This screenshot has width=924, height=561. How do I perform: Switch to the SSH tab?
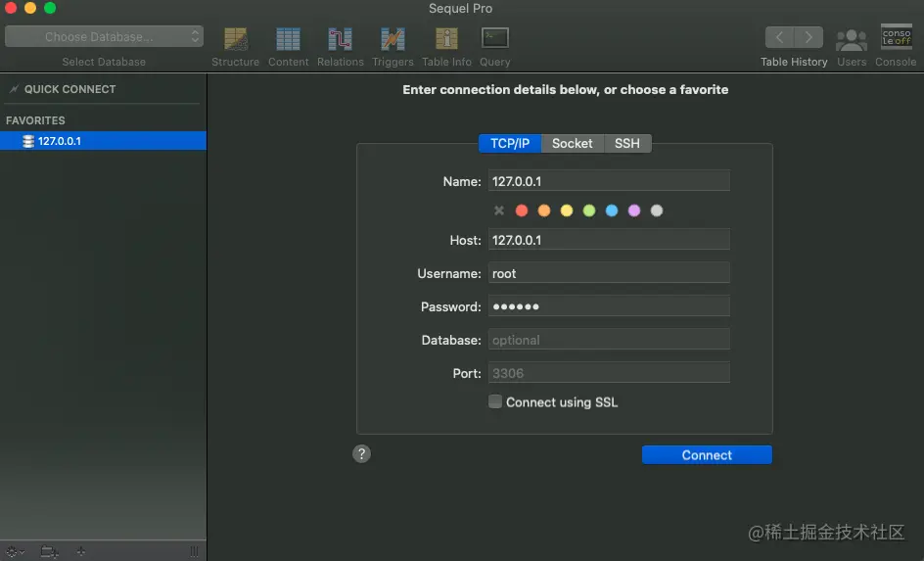point(627,143)
